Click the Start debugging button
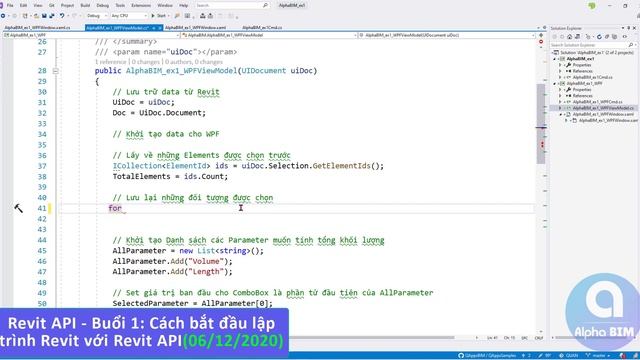The image size is (640, 360). tap(159, 16)
